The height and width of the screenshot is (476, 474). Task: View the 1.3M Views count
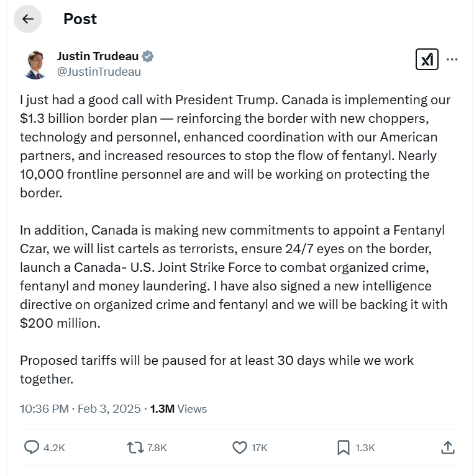coord(178,409)
